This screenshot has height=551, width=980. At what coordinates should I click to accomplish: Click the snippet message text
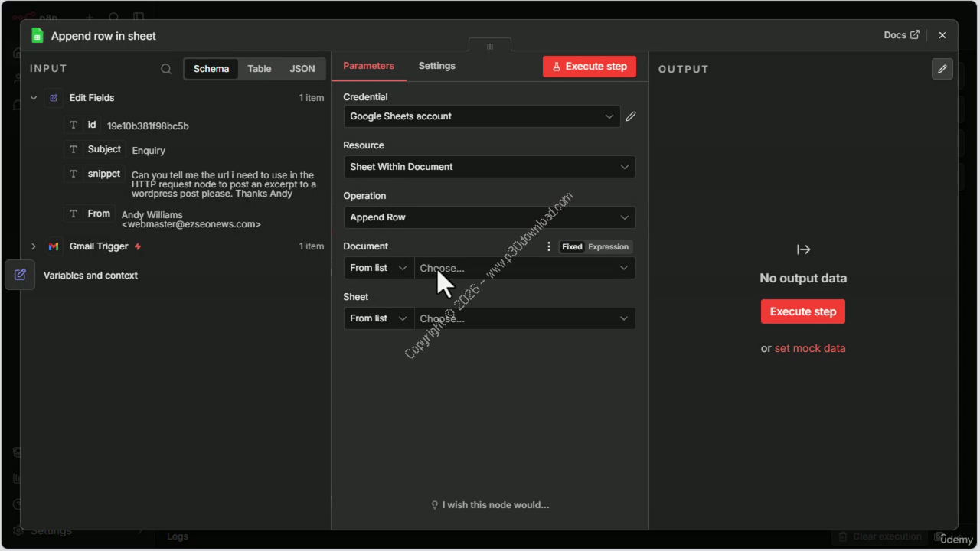(x=223, y=184)
